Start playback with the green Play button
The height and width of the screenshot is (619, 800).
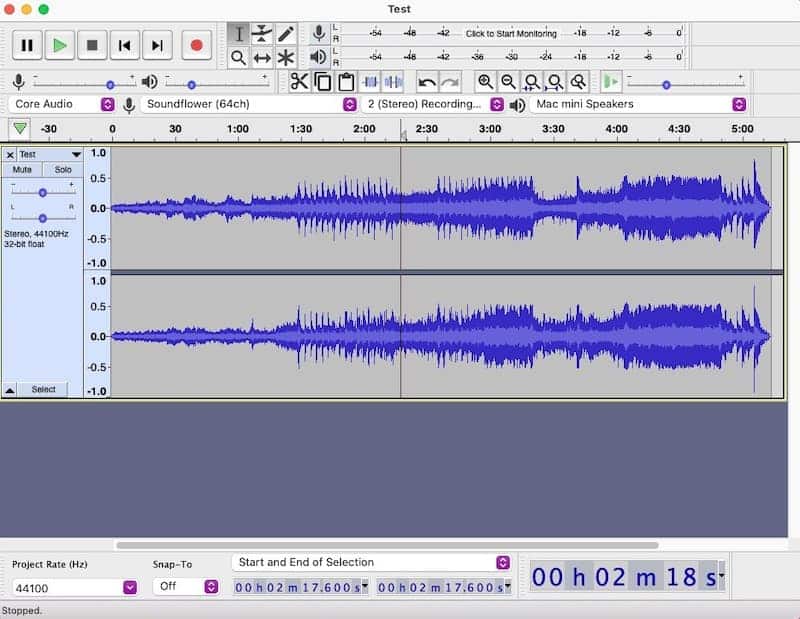[x=60, y=45]
